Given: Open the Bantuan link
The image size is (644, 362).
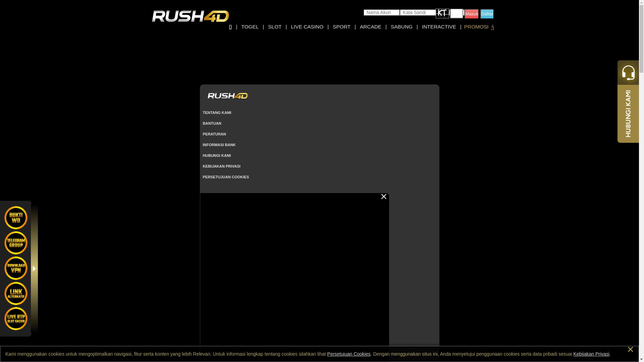Looking at the screenshot, I should (x=212, y=123).
